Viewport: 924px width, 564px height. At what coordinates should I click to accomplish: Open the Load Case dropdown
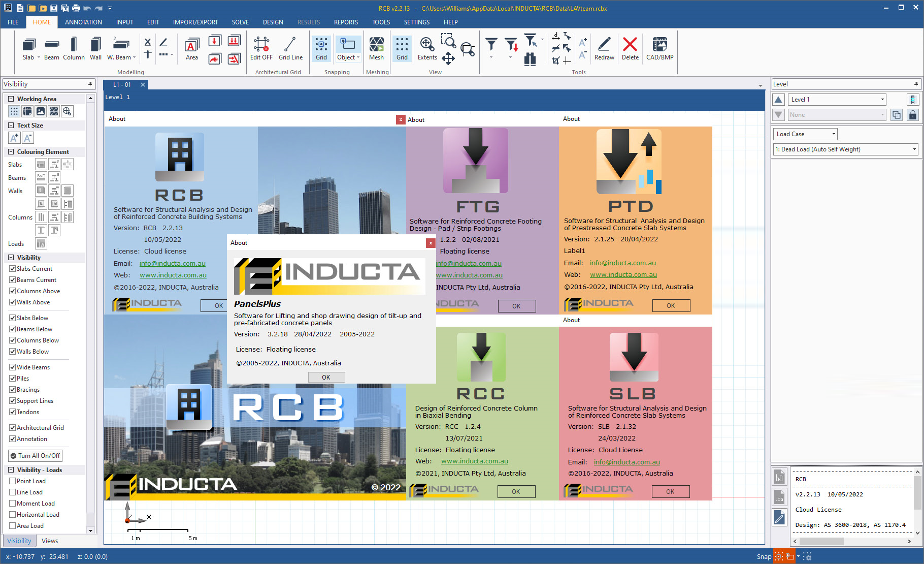click(806, 134)
